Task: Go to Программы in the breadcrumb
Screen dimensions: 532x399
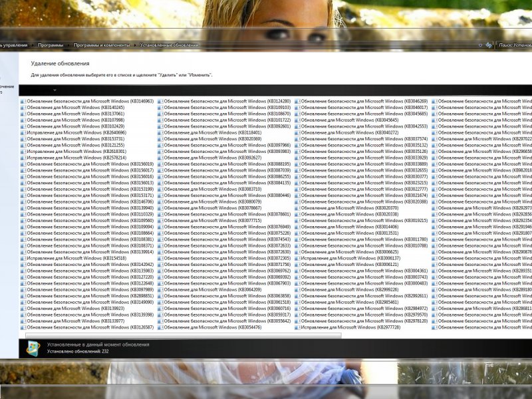Action: (x=51, y=45)
